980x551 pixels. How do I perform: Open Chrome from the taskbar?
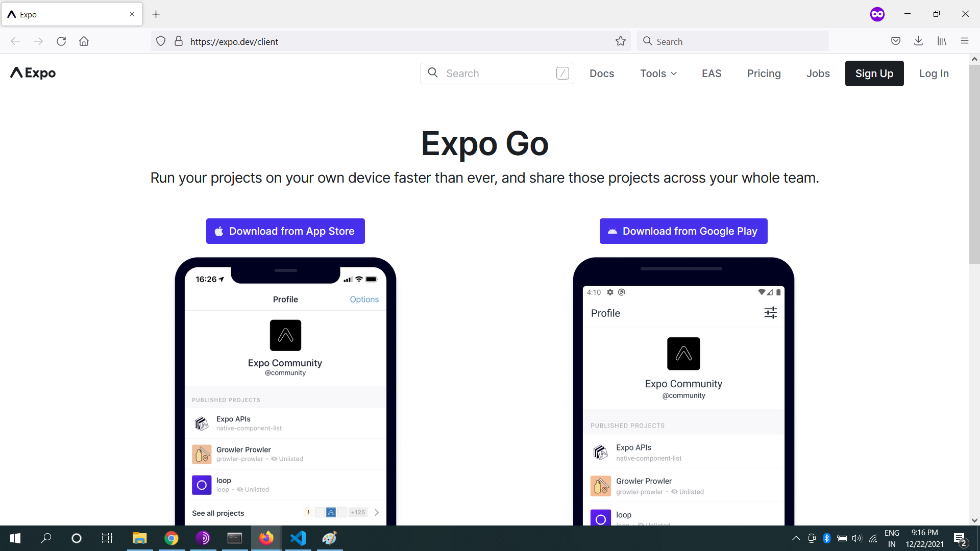click(x=171, y=538)
